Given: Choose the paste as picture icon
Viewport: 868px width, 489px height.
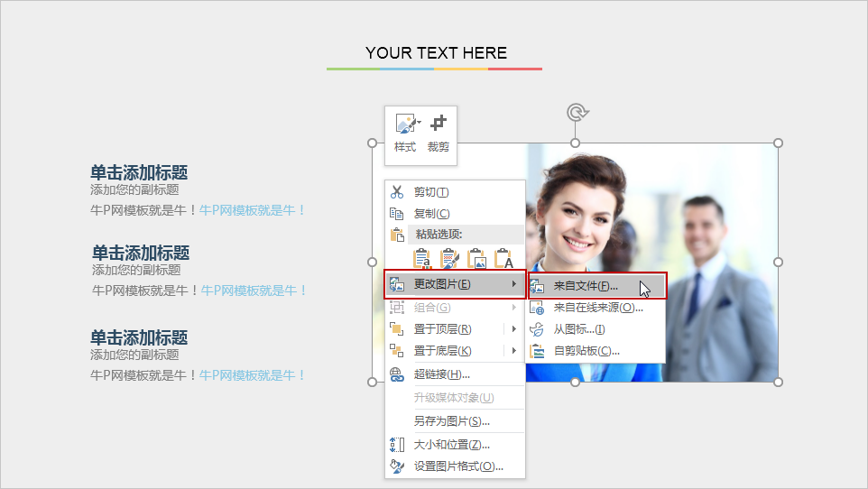Looking at the screenshot, I should (476, 259).
